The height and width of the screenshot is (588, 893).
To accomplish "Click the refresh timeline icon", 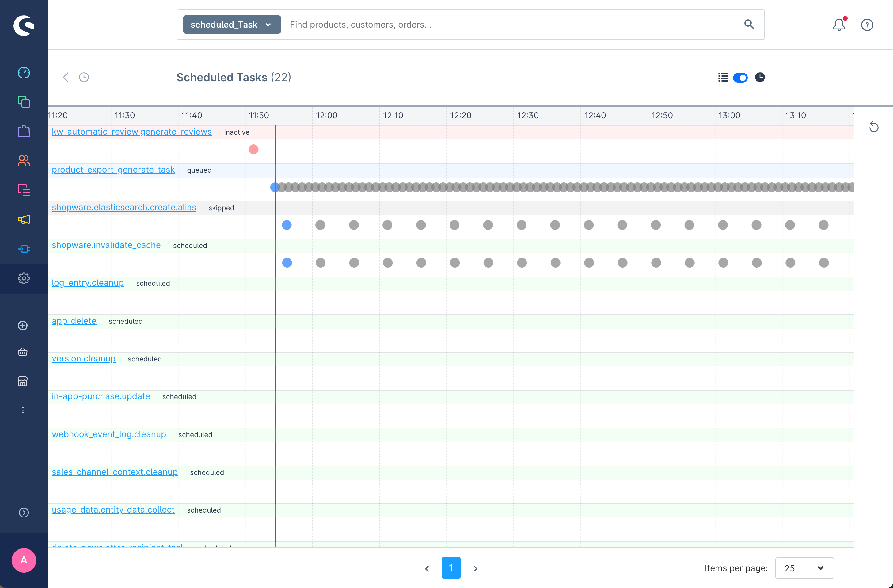I will point(873,127).
